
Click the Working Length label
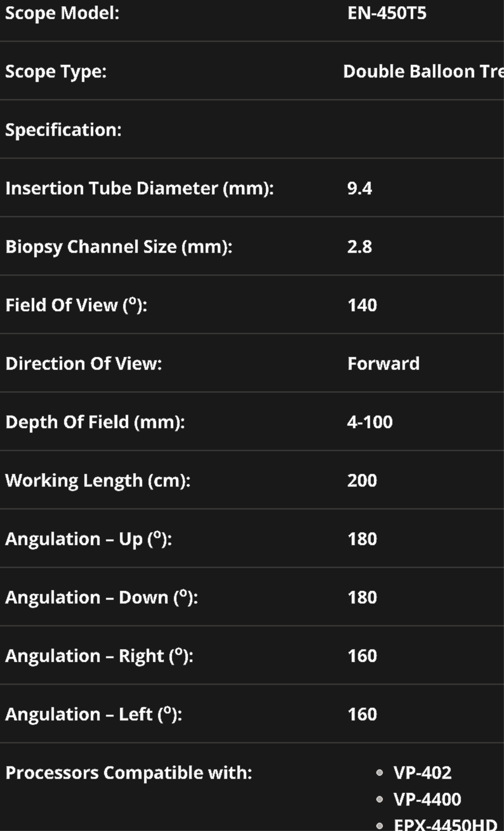[x=98, y=480]
